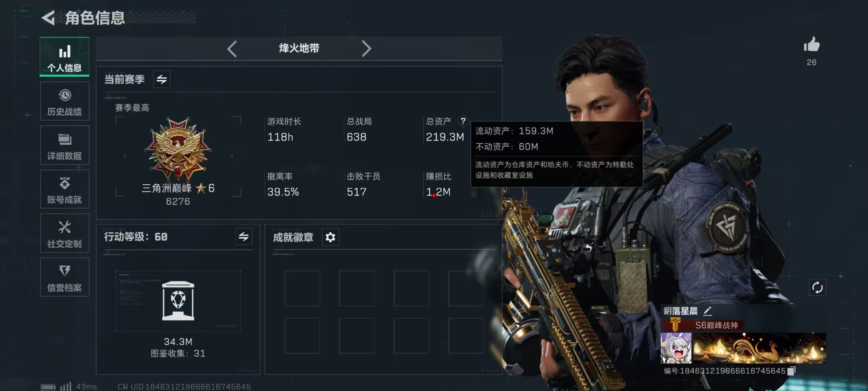The width and height of the screenshot is (868, 391).
Task: Open the 历史战绩 tab
Action: click(x=64, y=101)
